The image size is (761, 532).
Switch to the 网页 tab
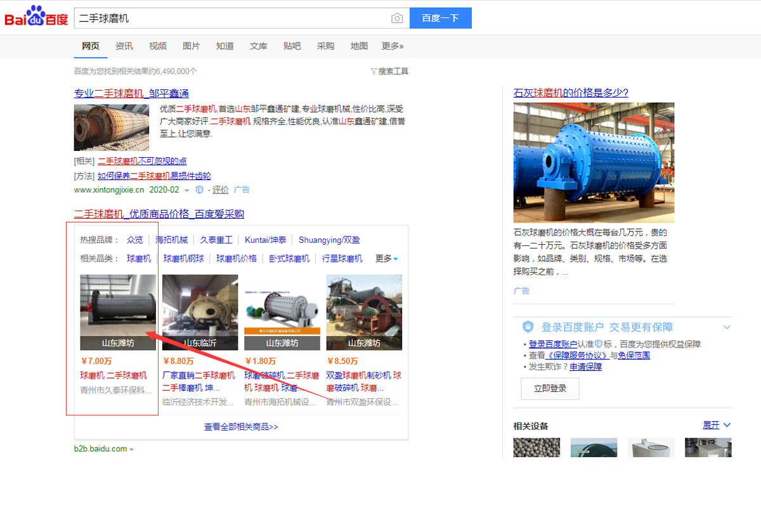click(x=91, y=46)
